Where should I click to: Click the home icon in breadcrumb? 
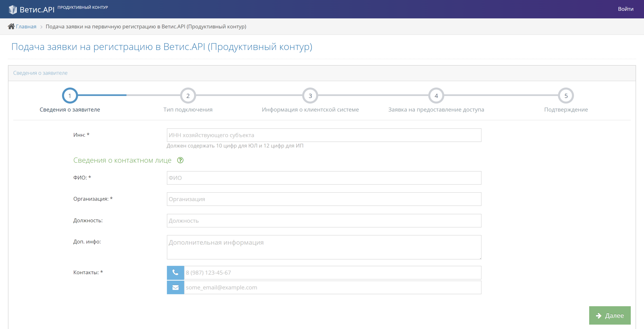point(11,26)
